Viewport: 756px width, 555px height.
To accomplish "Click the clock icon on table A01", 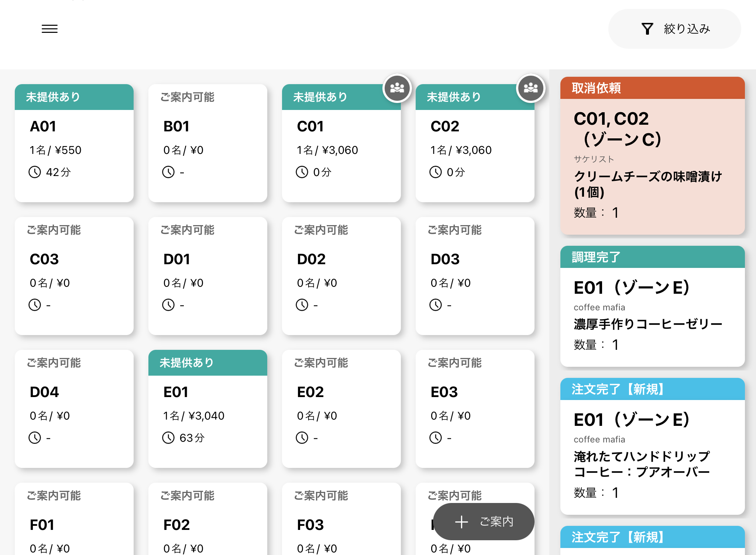I will pos(35,172).
